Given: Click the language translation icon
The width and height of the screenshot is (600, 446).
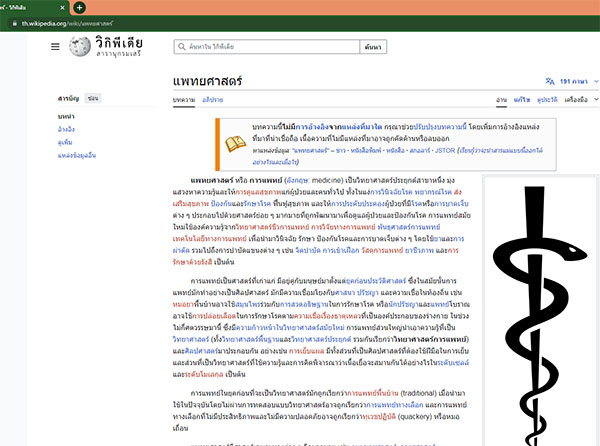Looking at the screenshot, I should pos(550,81).
